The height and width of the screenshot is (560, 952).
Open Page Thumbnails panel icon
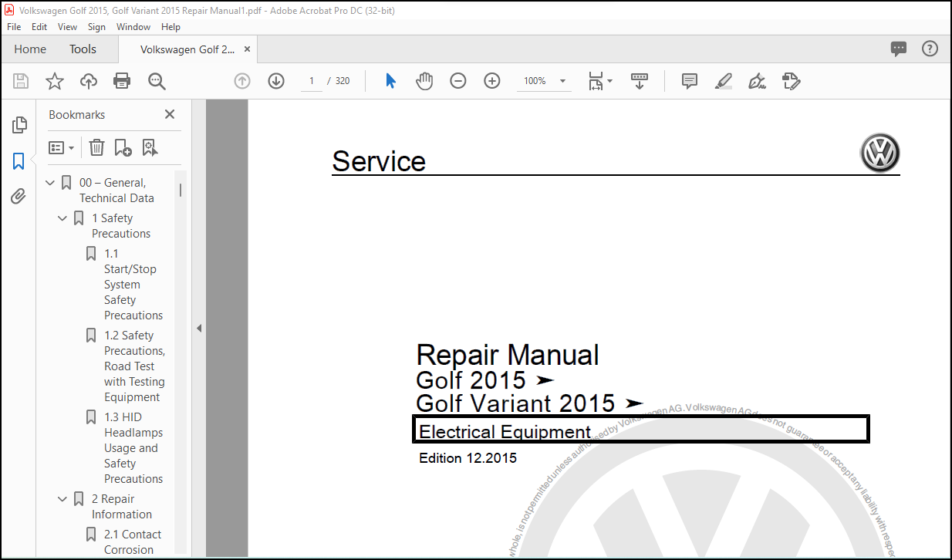pos(19,125)
